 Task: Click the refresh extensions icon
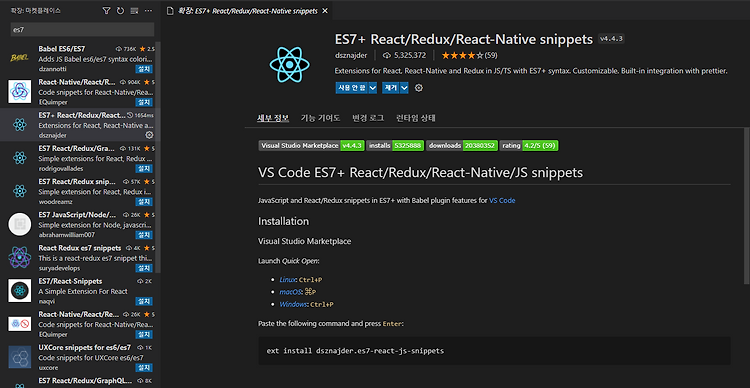point(120,11)
